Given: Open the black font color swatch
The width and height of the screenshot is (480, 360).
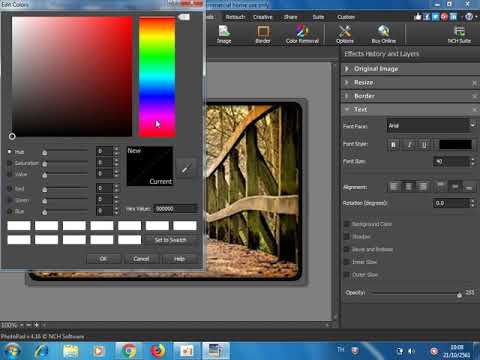Looking at the screenshot, I should pos(455,145).
